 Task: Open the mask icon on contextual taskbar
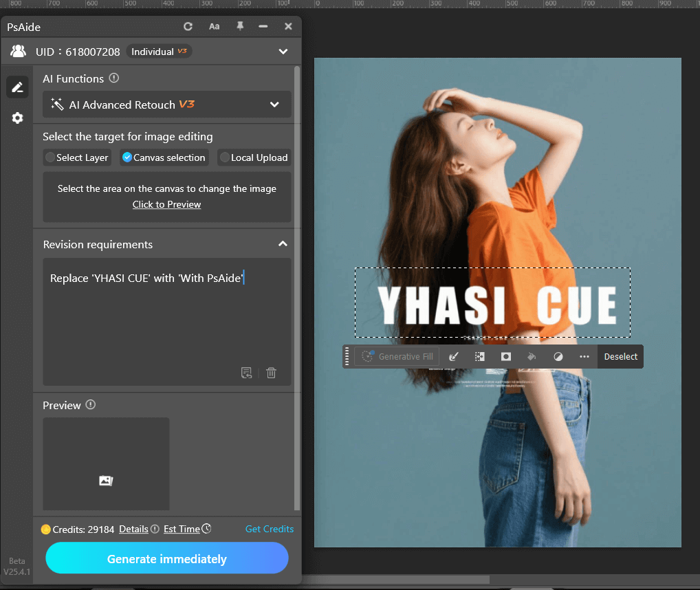pyautogui.click(x=505, y=356)
